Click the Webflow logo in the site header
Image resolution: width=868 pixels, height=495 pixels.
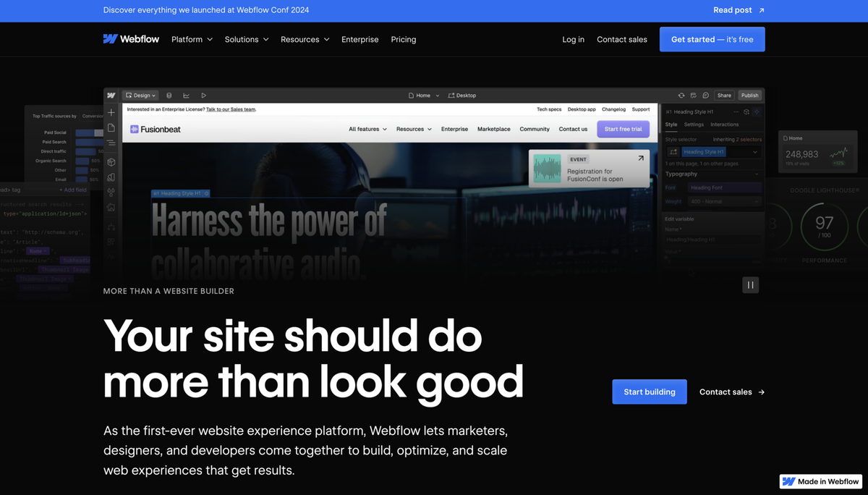click(131, 39)
